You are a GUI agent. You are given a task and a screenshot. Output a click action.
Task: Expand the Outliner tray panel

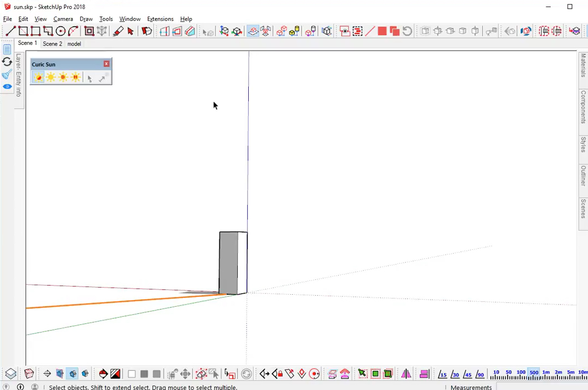[x=583, y=176]
